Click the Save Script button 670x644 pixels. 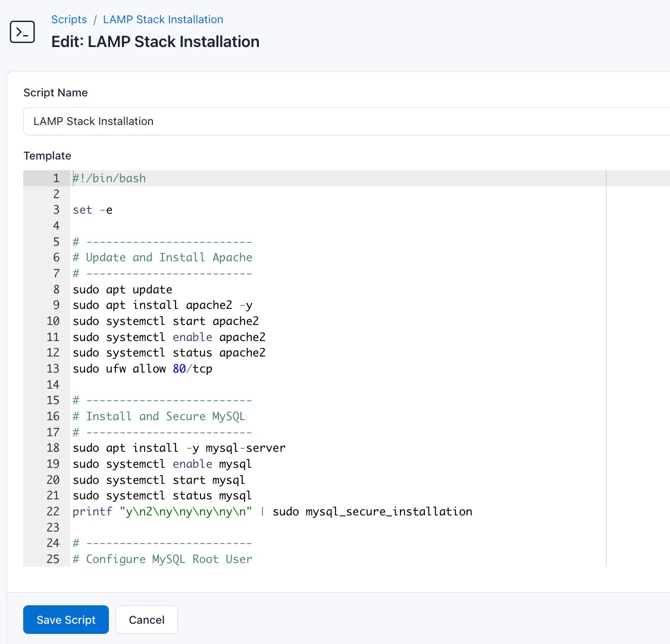pos(65,619)
